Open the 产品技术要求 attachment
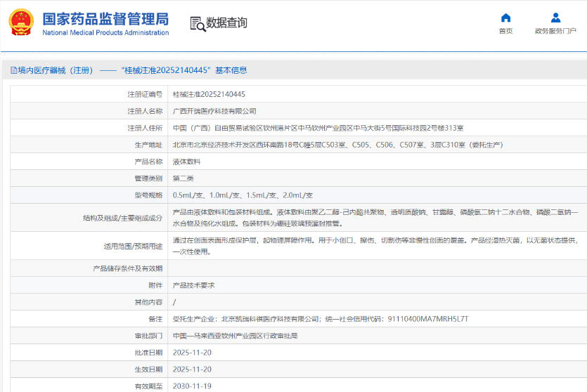Viewport: 587px width, 392px height. click(x=193, y=285)
